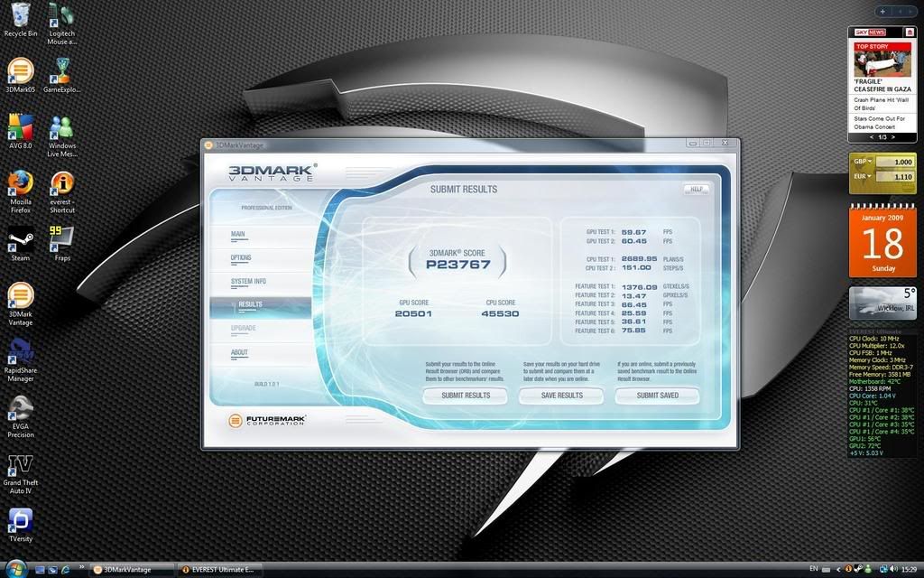
Task: Click the GBP amount field showing 1.000
Action: [x=894, y=162]
